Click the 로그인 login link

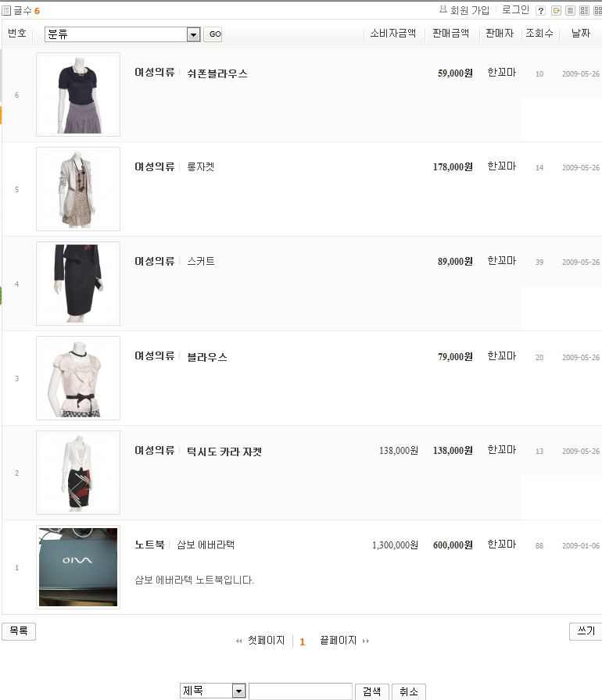click(515, 10)
